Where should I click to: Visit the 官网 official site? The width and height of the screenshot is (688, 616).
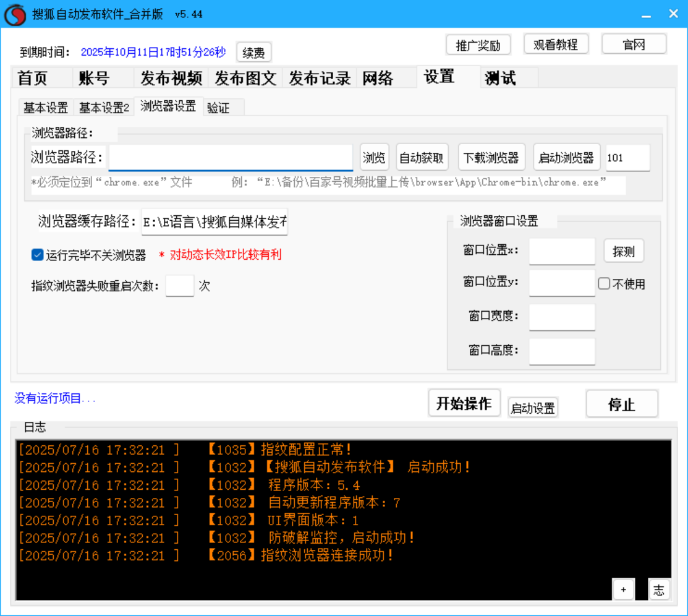tap(634, 45)
